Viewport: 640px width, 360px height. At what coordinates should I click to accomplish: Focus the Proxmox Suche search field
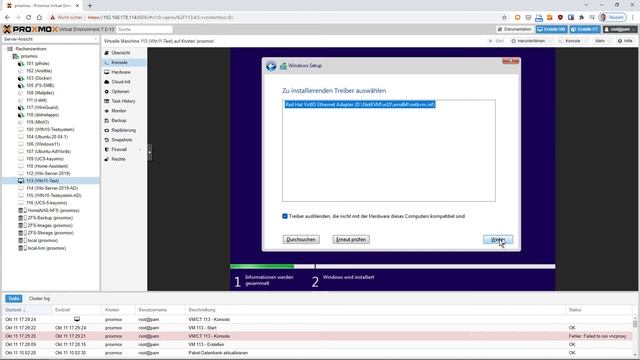tap(144, 29)
